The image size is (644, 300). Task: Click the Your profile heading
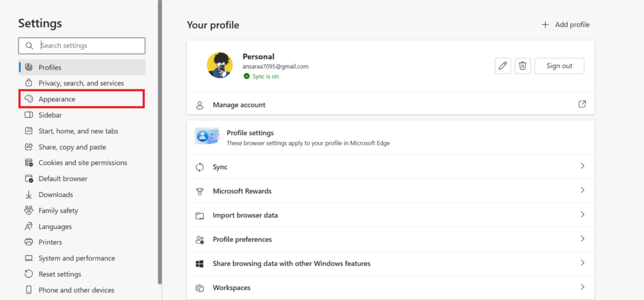point(213,25)
